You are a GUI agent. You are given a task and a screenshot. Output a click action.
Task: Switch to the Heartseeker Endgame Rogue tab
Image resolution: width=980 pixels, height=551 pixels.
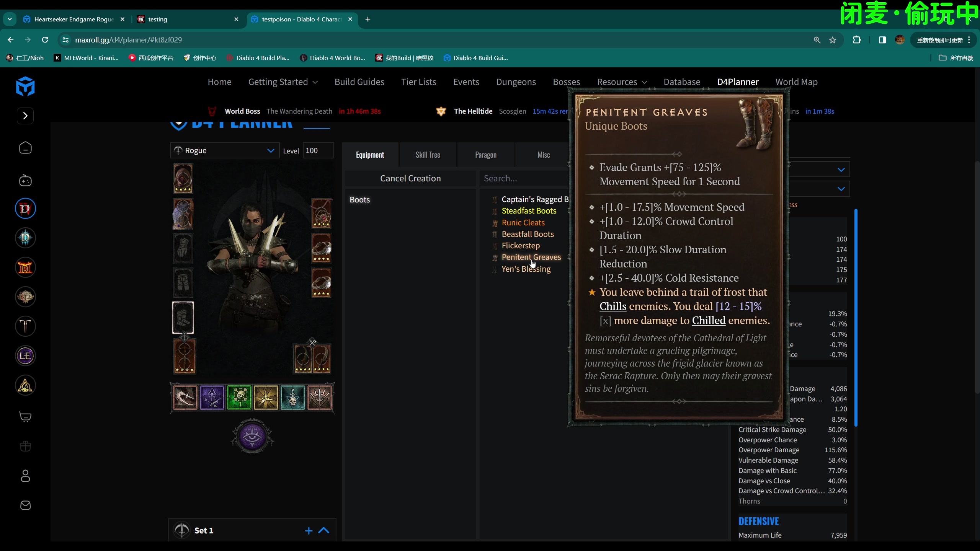click(x=73, y=19)
